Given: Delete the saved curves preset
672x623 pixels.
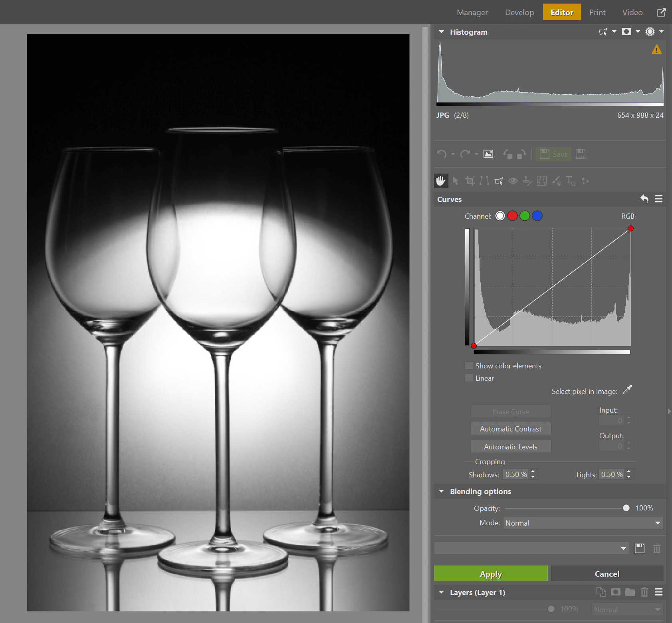Looking at the screenshot, I should coord(657,548).
